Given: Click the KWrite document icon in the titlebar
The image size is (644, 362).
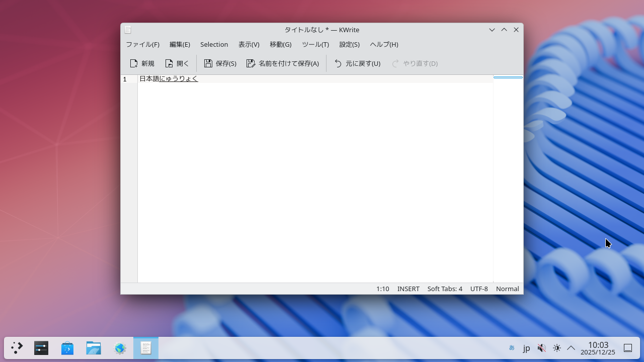Looking at the screenshot, I should (x=129, y=30).
